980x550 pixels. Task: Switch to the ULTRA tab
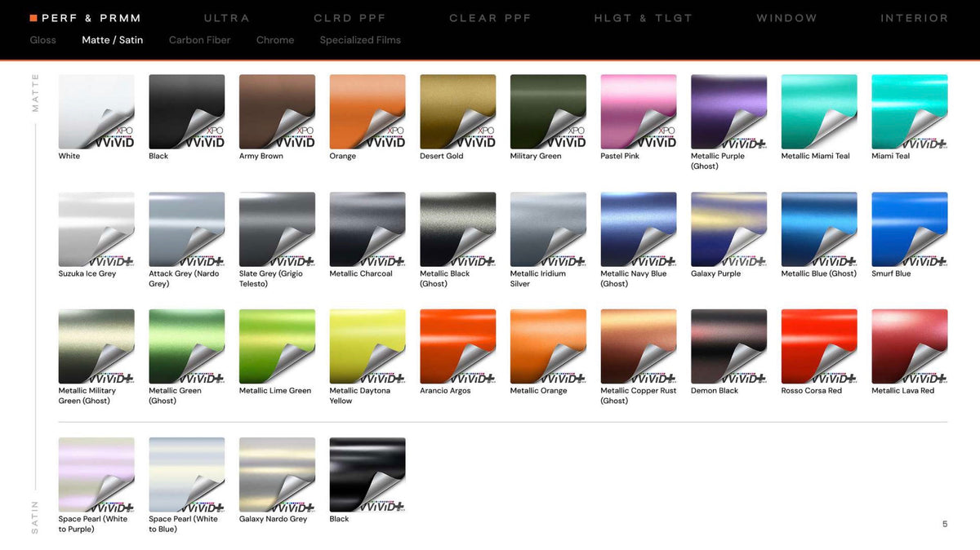(x=227, y=18)
